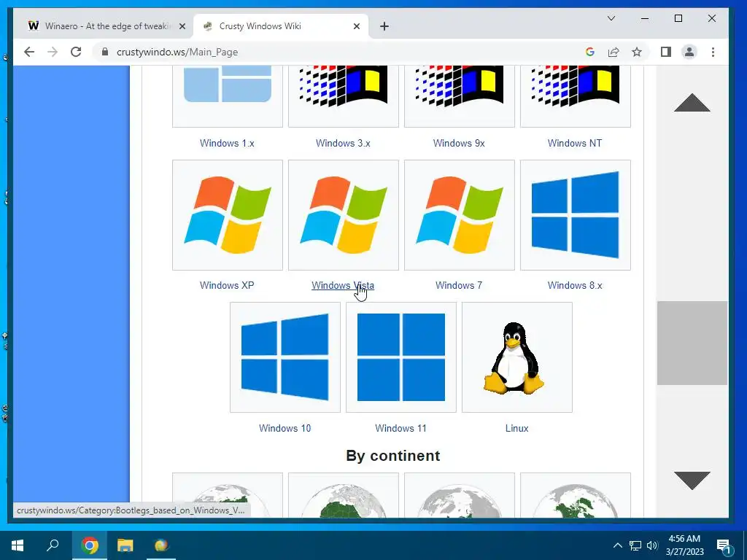Screen dimensions: 747x560
Task: Open the Windows XP link
Action: (x=227, y=285)
